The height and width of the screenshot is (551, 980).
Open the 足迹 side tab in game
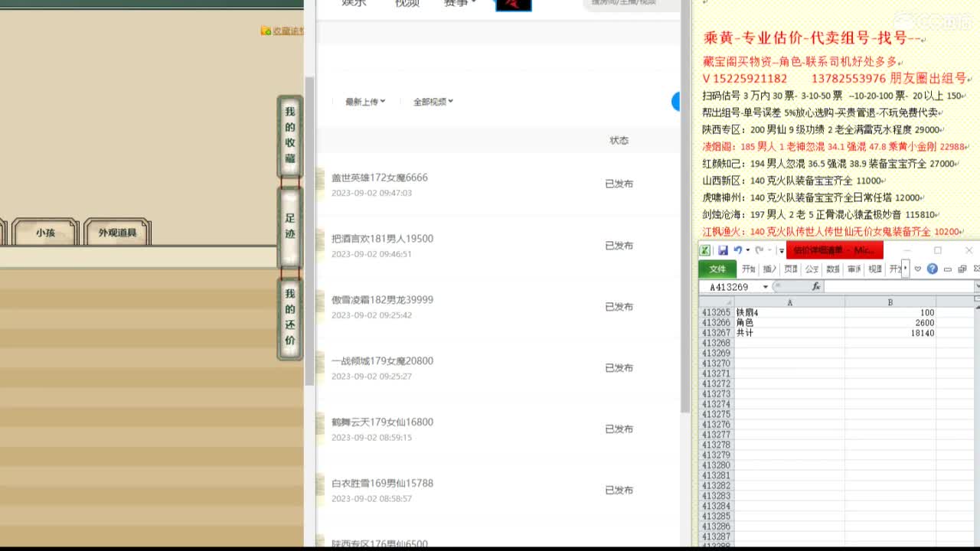click(x=290, y=227)
